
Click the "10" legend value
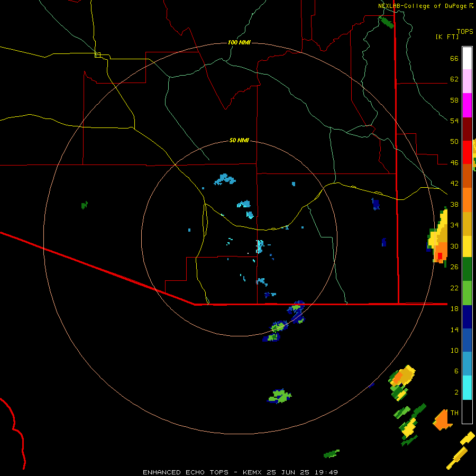point(454,350)
